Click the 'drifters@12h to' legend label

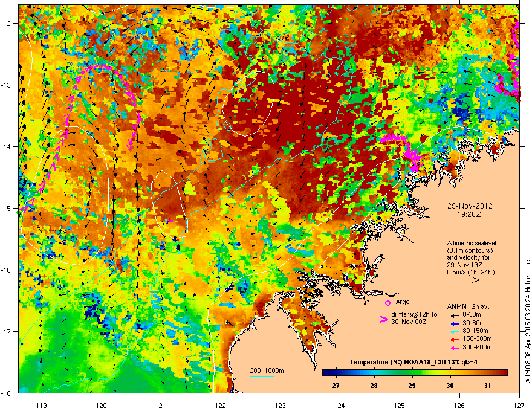tap(414, 314)
